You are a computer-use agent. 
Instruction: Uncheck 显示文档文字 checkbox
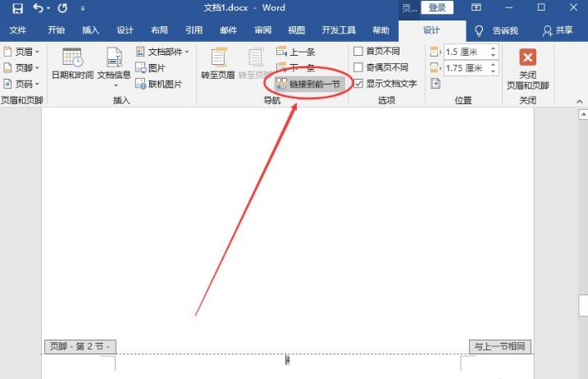358,84
